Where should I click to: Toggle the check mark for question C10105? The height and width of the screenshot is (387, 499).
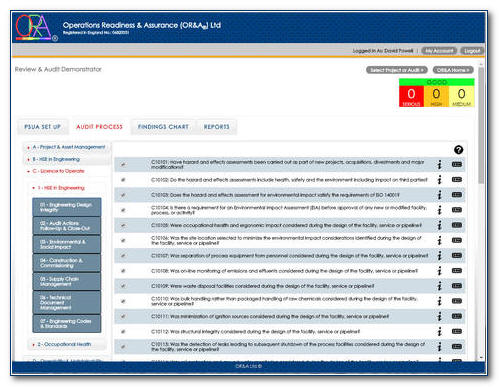click(123, 225)
